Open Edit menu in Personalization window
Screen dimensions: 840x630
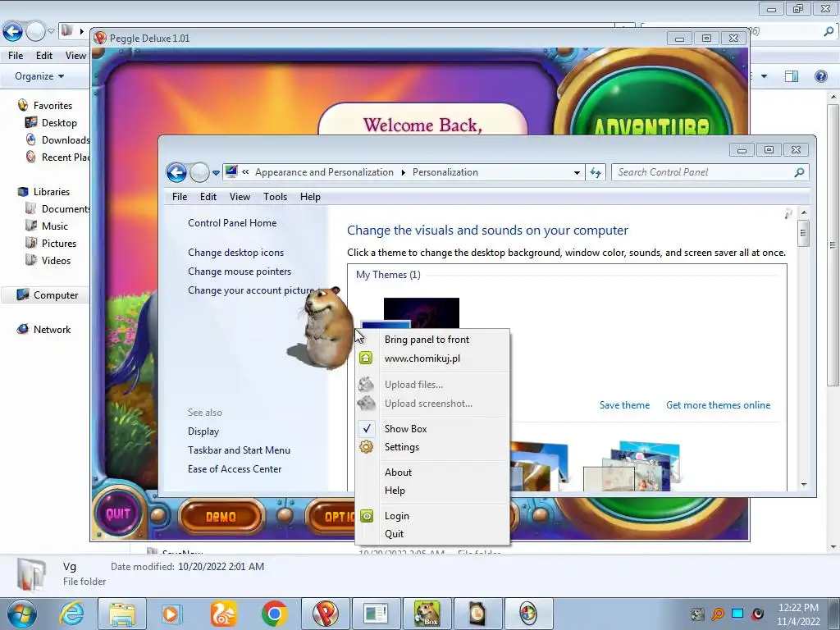point(208,197)
